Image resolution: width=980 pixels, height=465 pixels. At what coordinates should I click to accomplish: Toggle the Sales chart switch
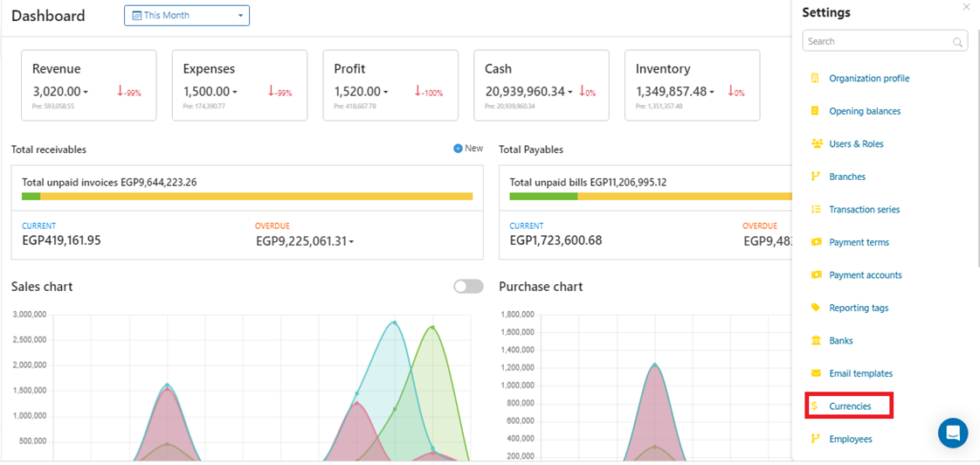click(468, 287)
